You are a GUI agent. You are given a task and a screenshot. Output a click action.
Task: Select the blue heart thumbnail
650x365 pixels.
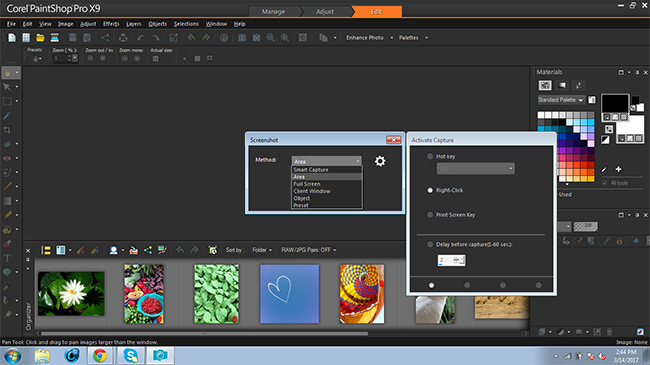coord(289,294)
